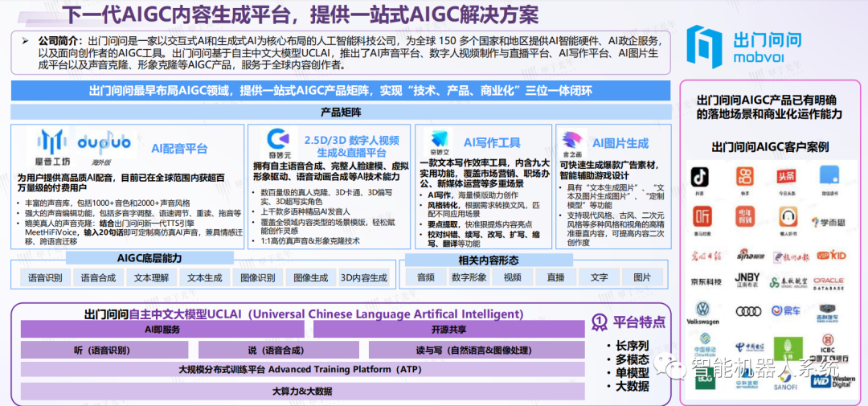868x406 pixels.
Task: Click the 中国电信 China Telecom logo
Action: point(748,346)
